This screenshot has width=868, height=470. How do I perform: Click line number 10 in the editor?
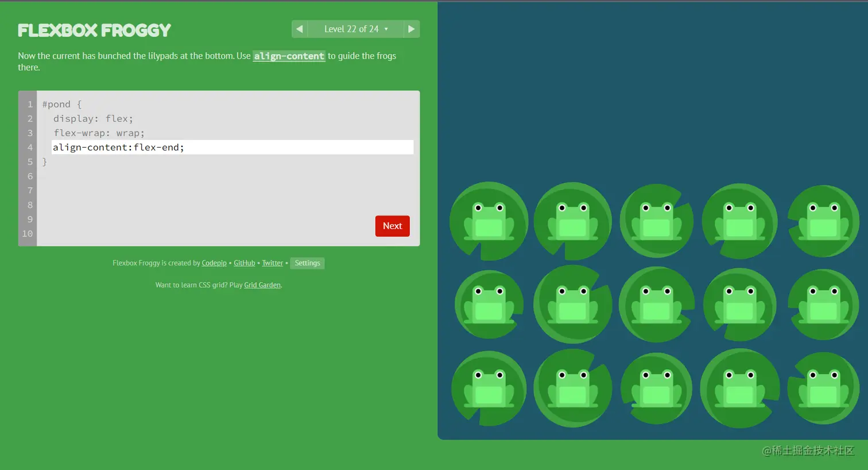point(28,233)
